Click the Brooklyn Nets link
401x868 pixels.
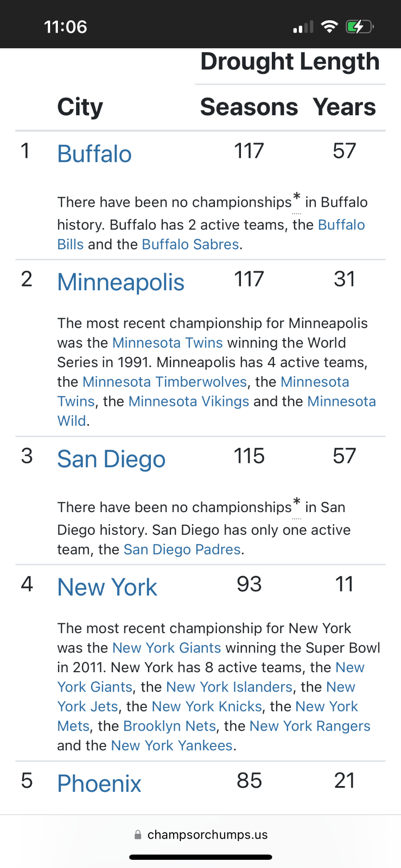tap(170, 726)
